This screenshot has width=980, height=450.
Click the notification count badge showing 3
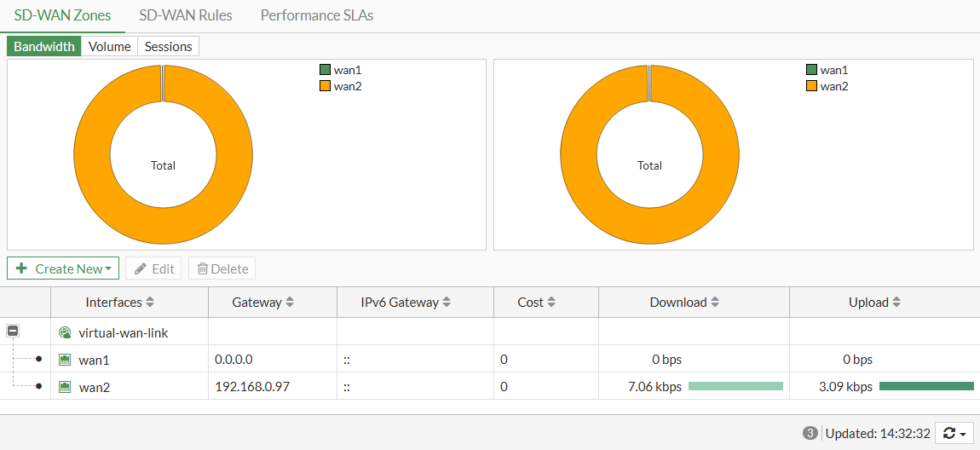810,434
